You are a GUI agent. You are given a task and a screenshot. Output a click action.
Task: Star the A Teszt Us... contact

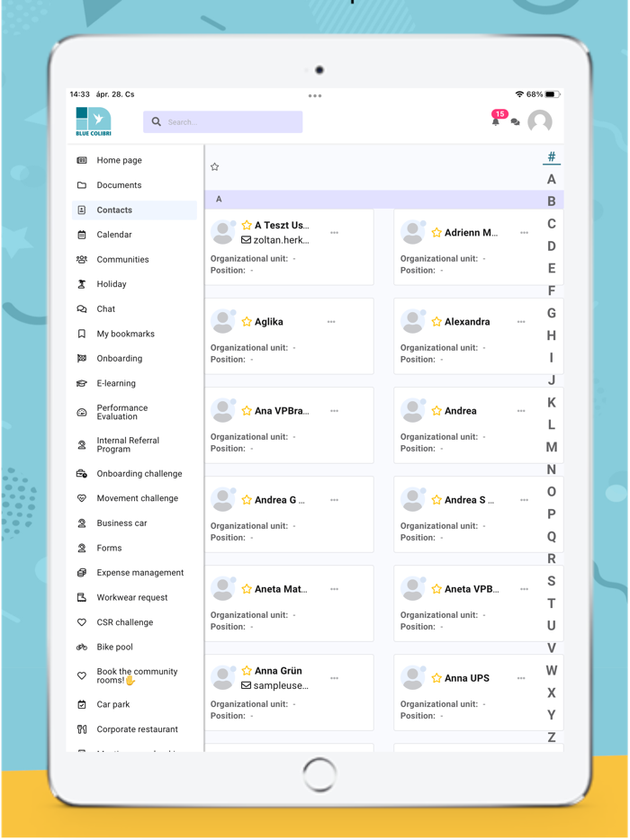point(247,225)
